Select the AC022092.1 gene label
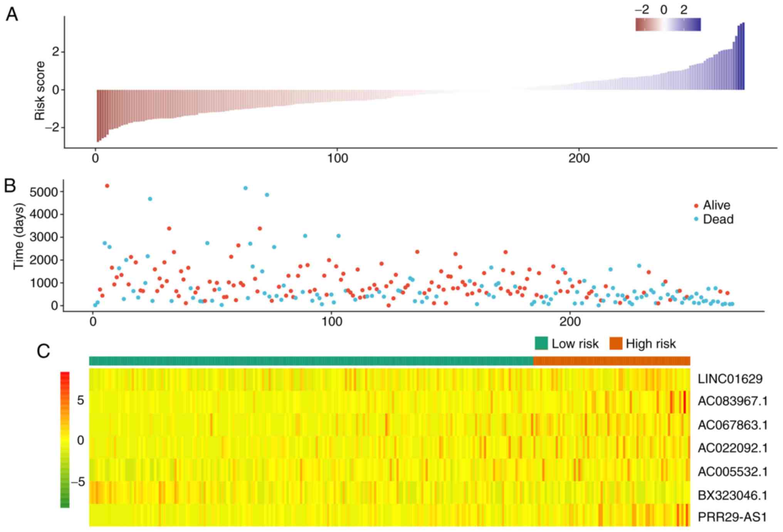Image resolution: width=783 pixels, height=532 pixels. (x=732, y=448)
